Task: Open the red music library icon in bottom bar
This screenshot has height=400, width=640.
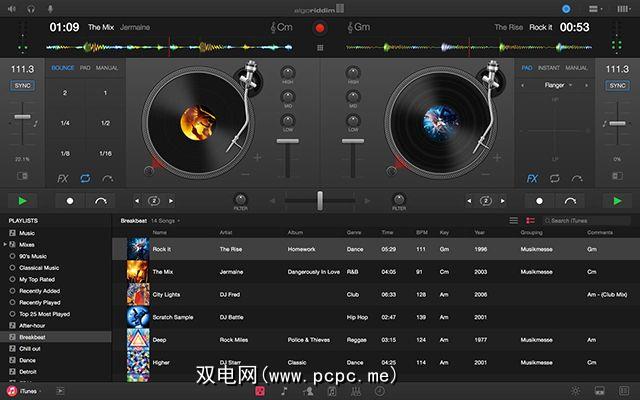Action: 260,391
